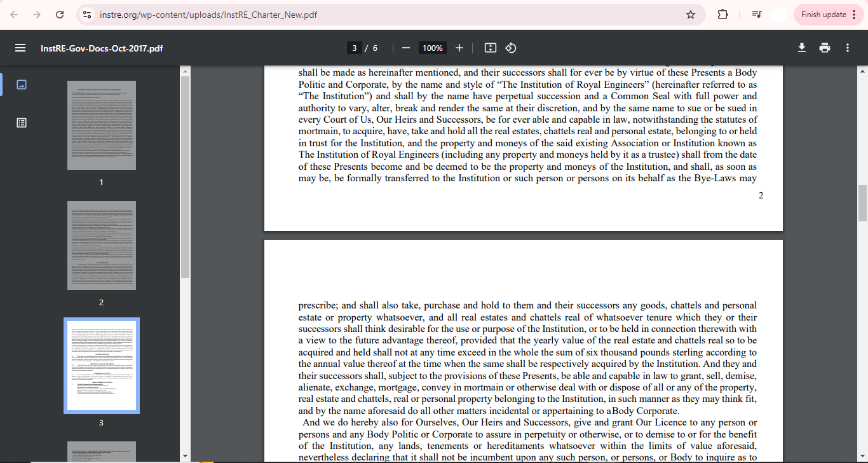
Task: Click the main document vertical scrollbar thumb
Action: coord(862,203)
